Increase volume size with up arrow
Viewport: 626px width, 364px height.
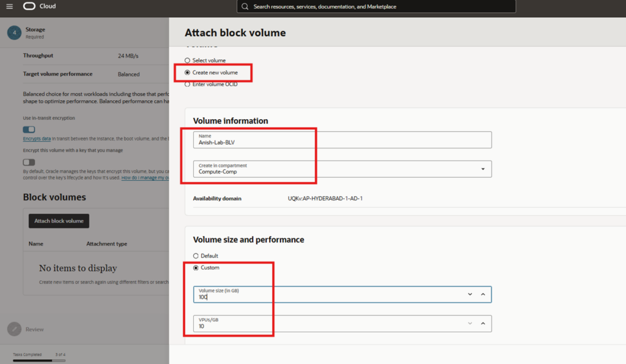482,294
